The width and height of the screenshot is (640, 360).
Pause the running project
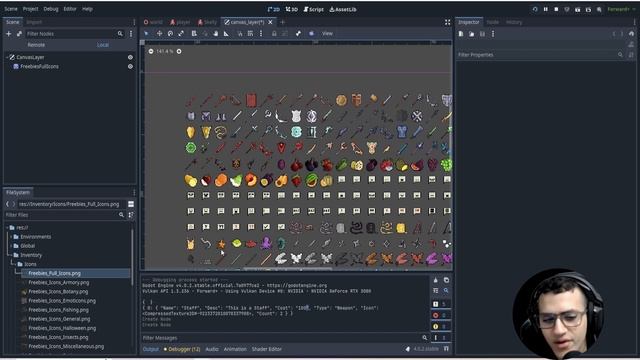(x=546, y=9)
